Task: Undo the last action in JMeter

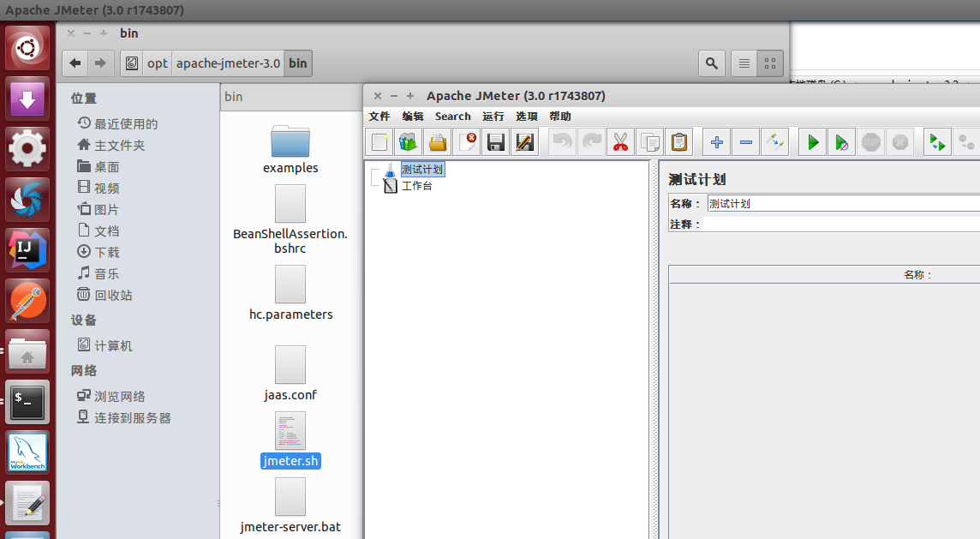Action: click(563, 142)
